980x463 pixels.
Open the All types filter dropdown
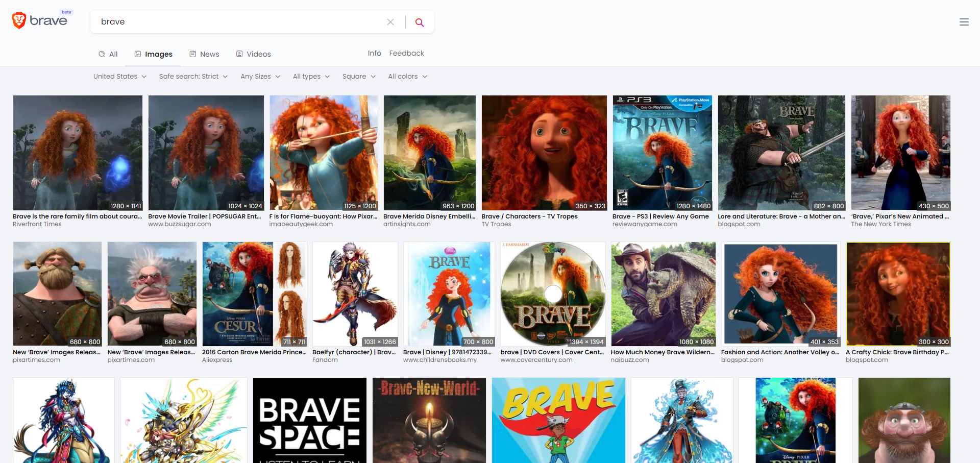(311, 77)
